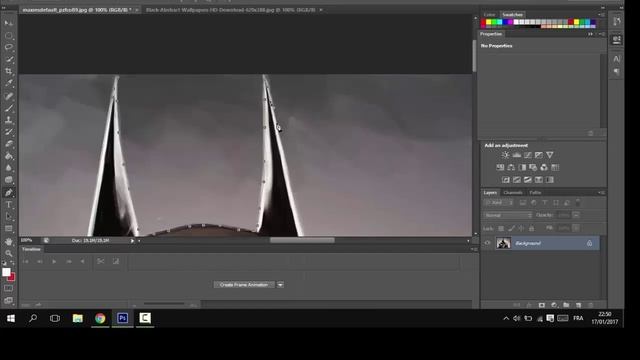Viewport: 640px width, 360px height.
Task: Click the Create Frame Animation button
Action: point(244,285)
